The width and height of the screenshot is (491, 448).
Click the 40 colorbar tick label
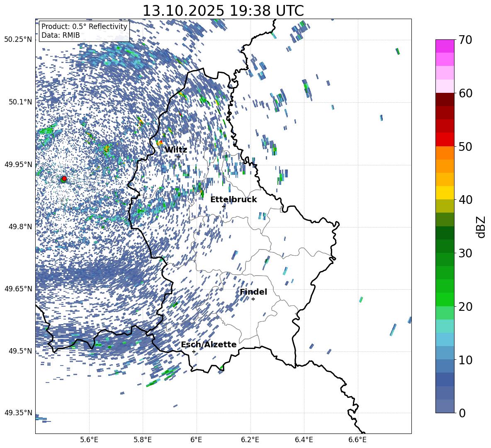point(465,200)
